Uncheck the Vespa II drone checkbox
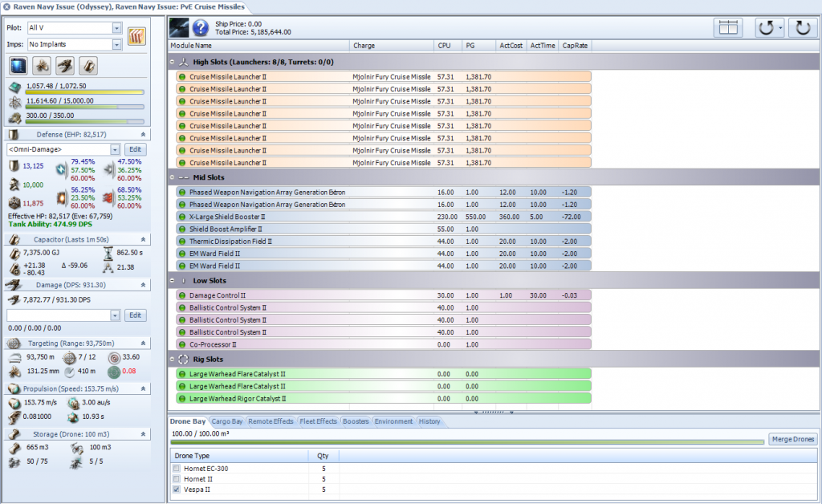 (x=177, y=490)
